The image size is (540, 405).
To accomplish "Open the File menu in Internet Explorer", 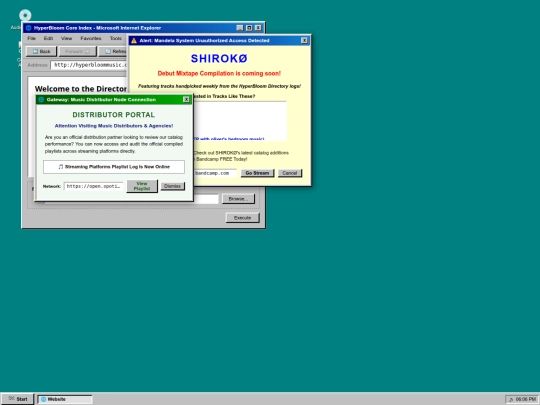I will click(31, 38).
